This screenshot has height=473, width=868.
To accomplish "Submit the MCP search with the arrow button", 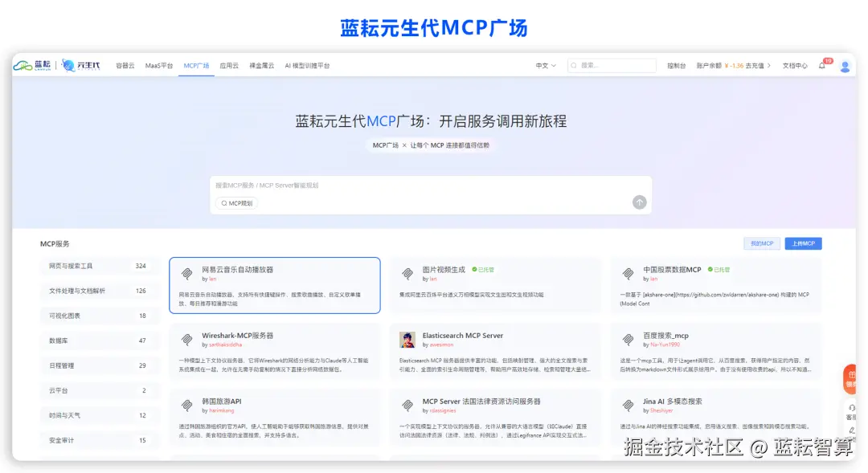I will tap(640, 202).
